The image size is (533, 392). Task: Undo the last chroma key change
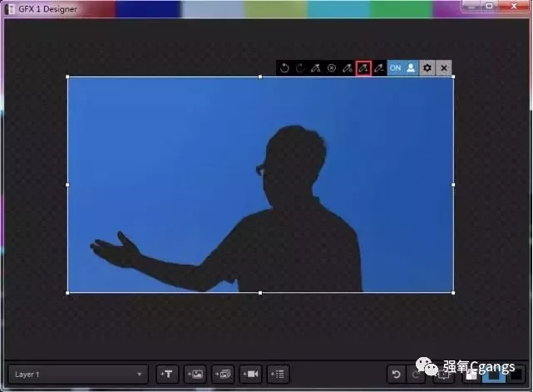point(284,68)
